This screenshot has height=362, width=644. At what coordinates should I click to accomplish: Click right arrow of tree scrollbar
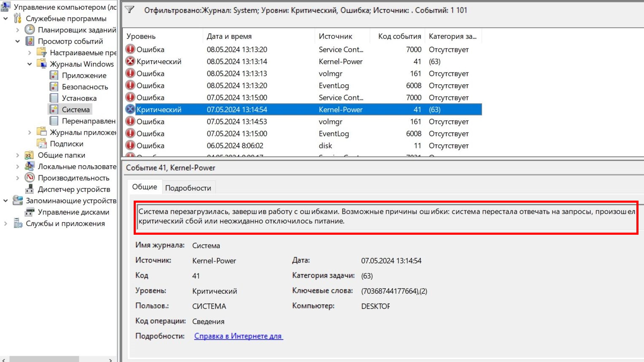point(111,359)
